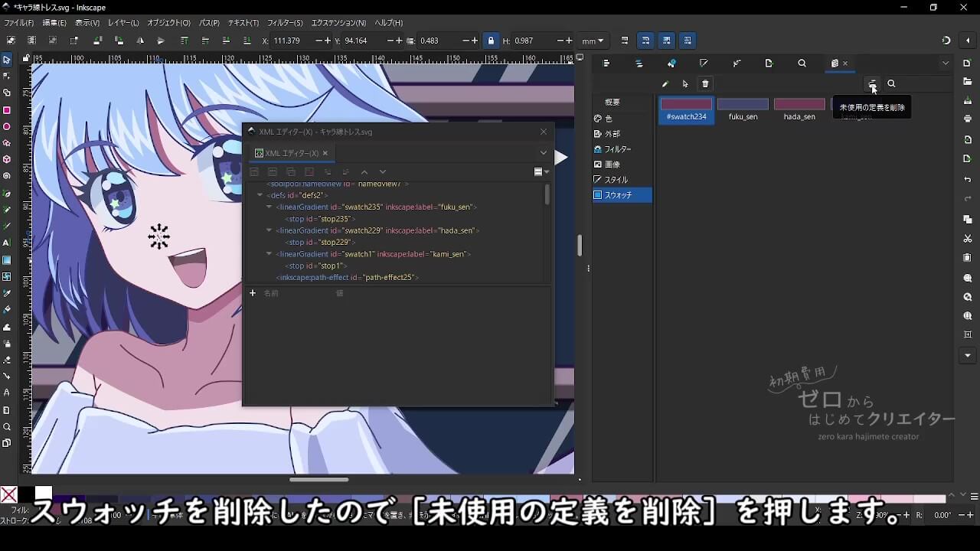Open Layers and Objects panel tab

point(639,64)
